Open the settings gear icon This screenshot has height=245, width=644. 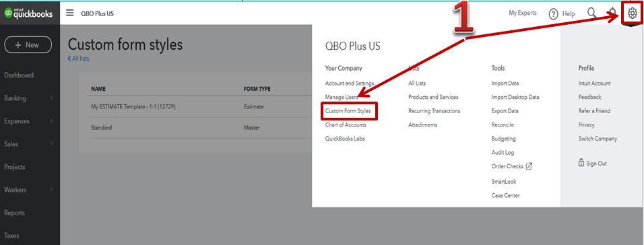632,13
